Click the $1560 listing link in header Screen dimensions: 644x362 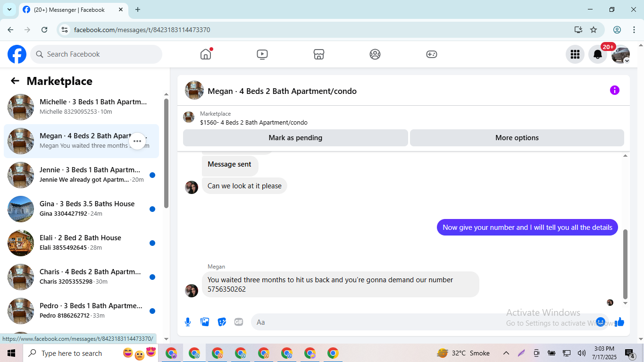(254, 122)
